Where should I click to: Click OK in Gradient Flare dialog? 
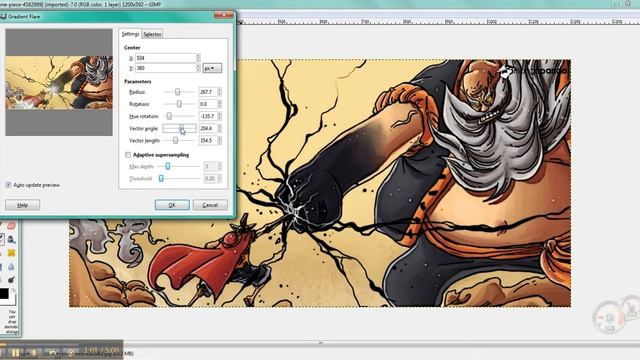[172, 205]
